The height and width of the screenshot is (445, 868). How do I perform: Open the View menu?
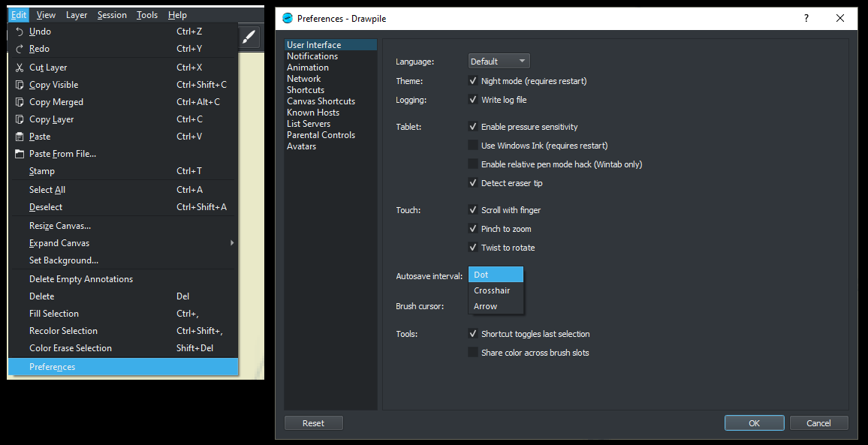[x=46, y=14]
